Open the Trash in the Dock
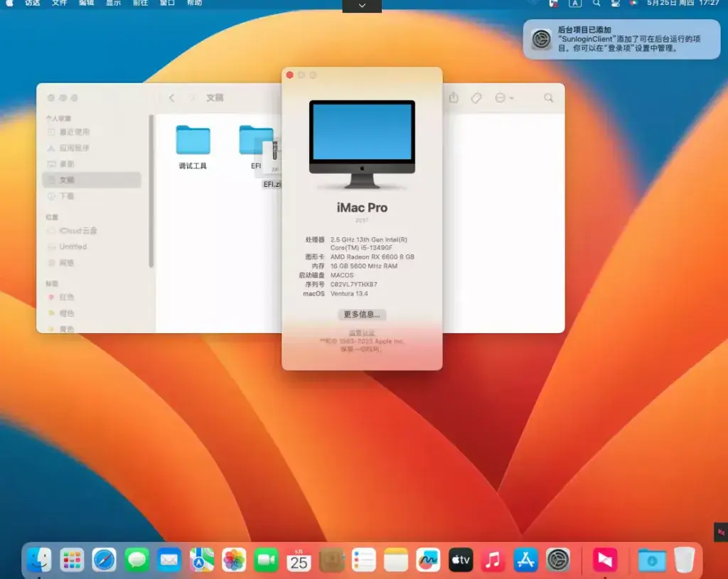Image resolution: width=728 pixels, height=579 pixels. click(x=685, y=560)
